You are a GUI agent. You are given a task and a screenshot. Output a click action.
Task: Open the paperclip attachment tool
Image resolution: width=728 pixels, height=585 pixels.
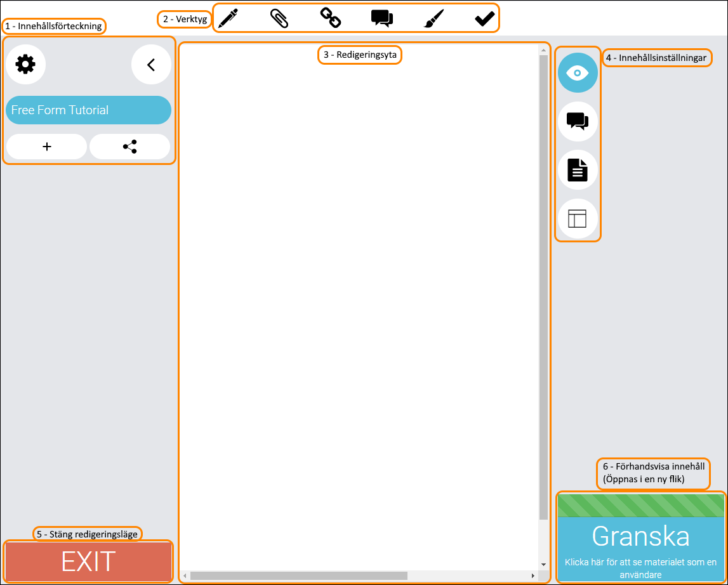279,18
